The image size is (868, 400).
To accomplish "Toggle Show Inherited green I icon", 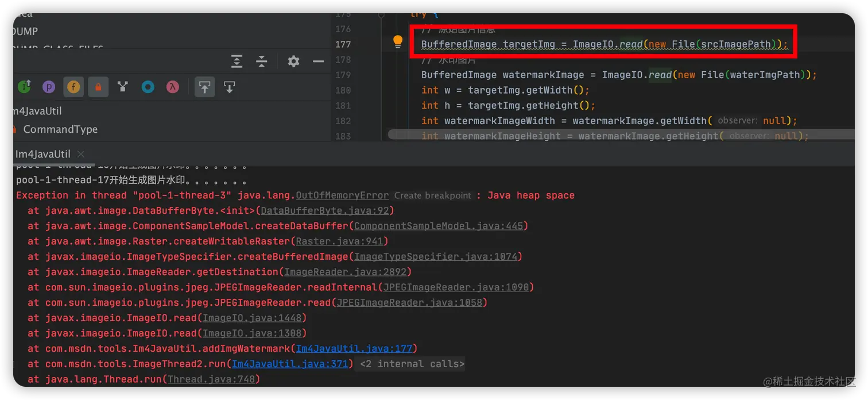I will [24, 87].
